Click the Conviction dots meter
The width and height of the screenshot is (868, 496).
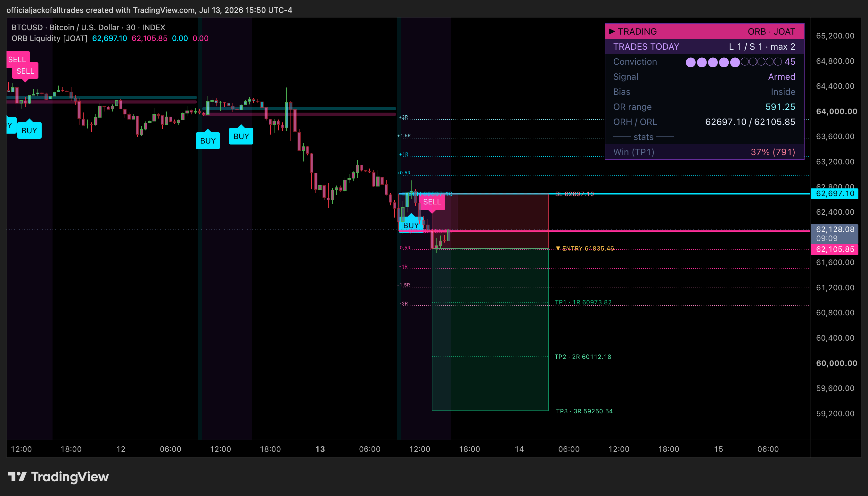[x=733, y=62]
